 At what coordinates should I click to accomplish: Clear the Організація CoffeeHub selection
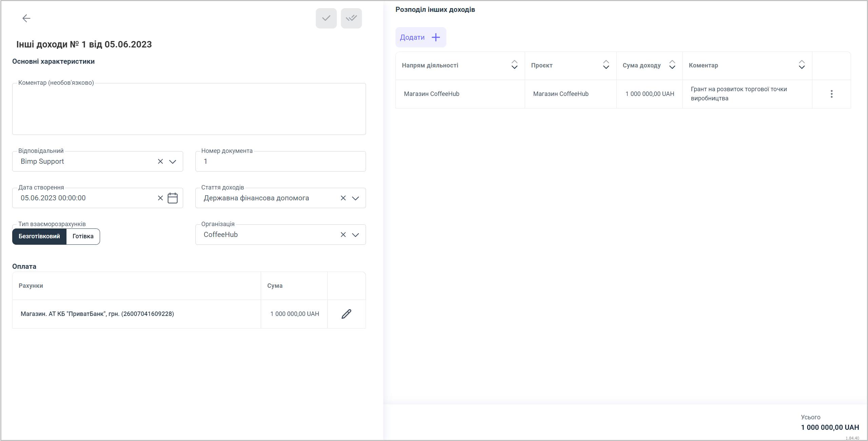pos(343,235)
